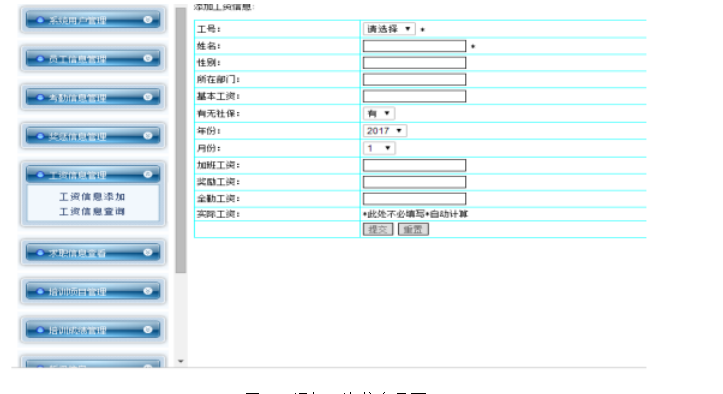Expand 系统用户管理 using its round arrow icon
723x394 pixels.
pos(148,19)
